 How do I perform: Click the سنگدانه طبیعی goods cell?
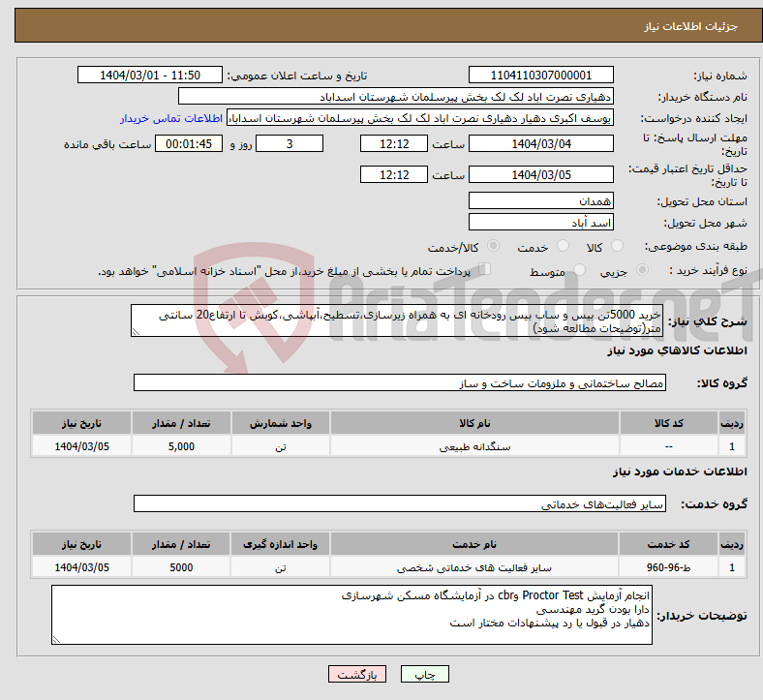[474, 446]
